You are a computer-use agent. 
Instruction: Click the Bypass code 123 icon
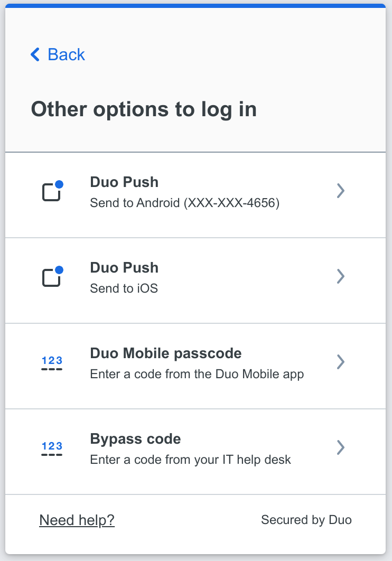click(52, 448)
